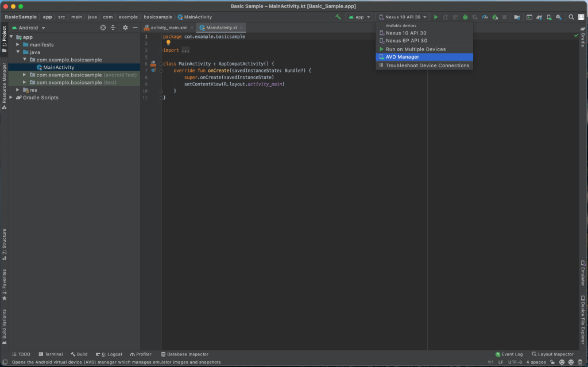This screenshot has width=588, height=367.
Task: Click the intention lightbulb in the editor
Action: [x=168, y=43]
